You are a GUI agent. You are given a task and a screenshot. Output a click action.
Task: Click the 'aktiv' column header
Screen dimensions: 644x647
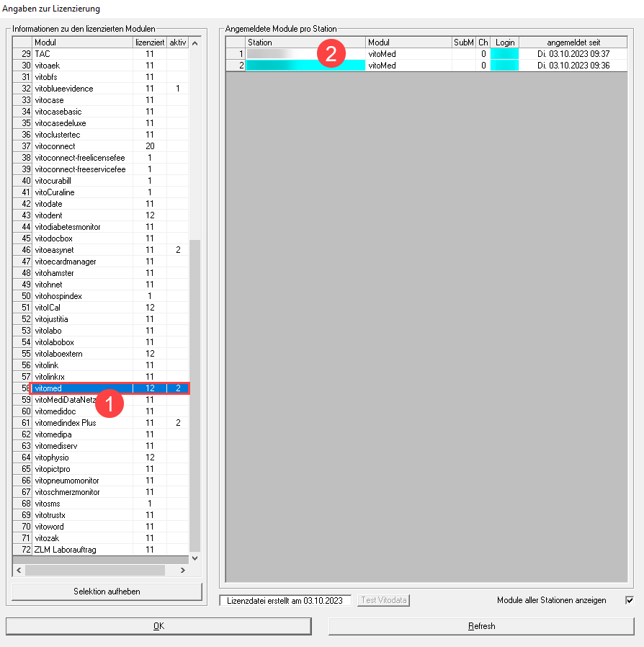click(178, 43)
